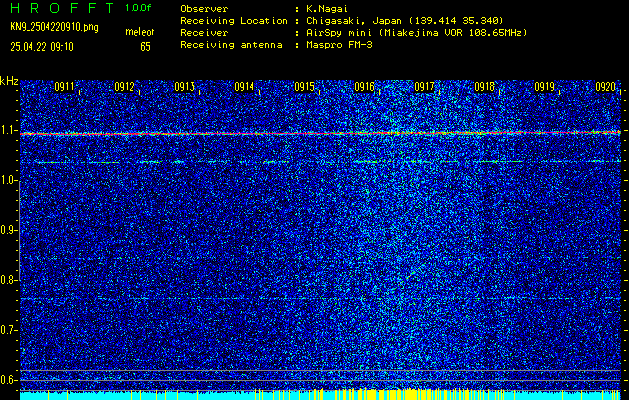Click time marker 0914
The height and width of the screenshot is (400, 629).
pyautogui.click(x=244, y=87)
